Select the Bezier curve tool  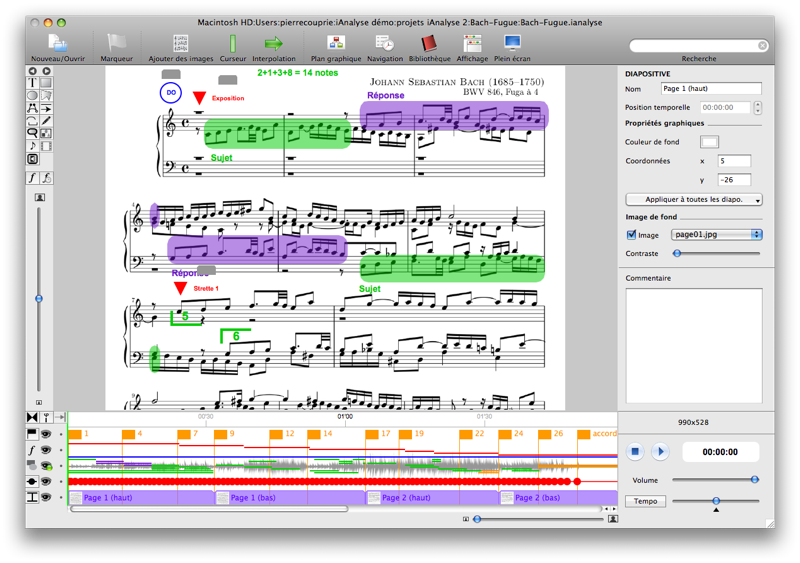coord(32,108)
